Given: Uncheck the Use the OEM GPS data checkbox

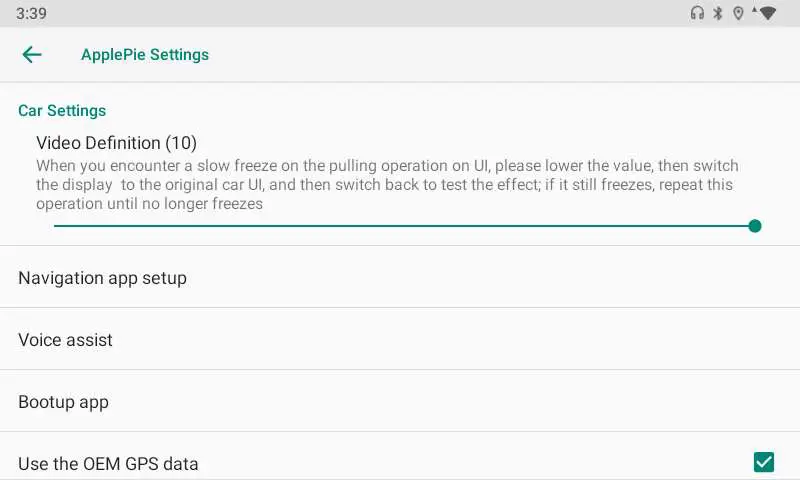Looking at the screenshot, I should 764,462.
